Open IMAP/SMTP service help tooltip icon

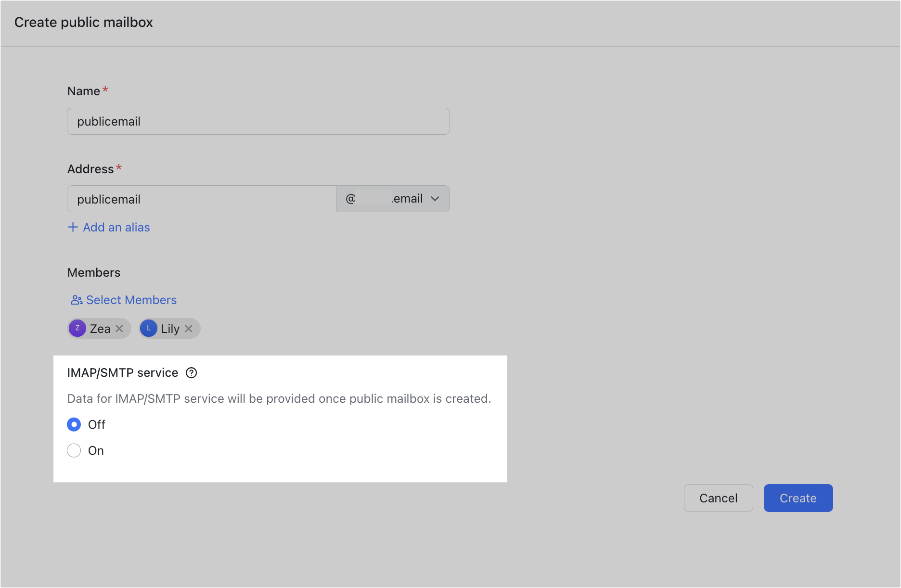(191, 372)
